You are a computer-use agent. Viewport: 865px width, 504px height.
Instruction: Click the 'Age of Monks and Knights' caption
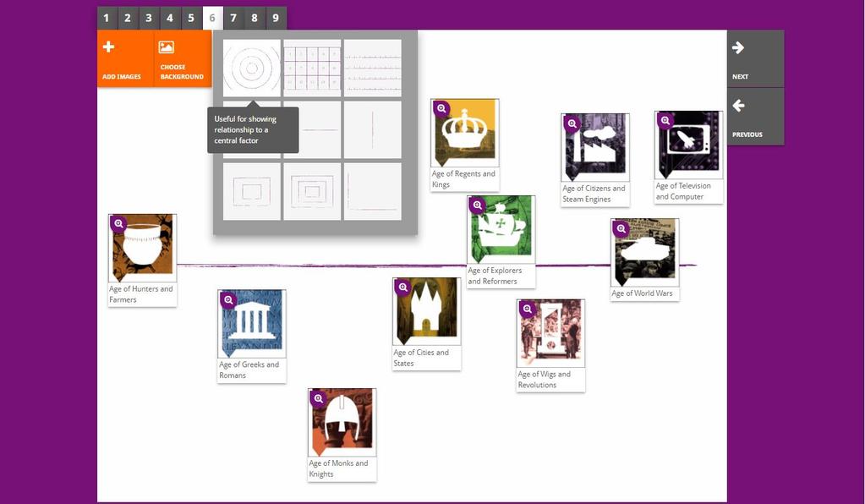338,468
